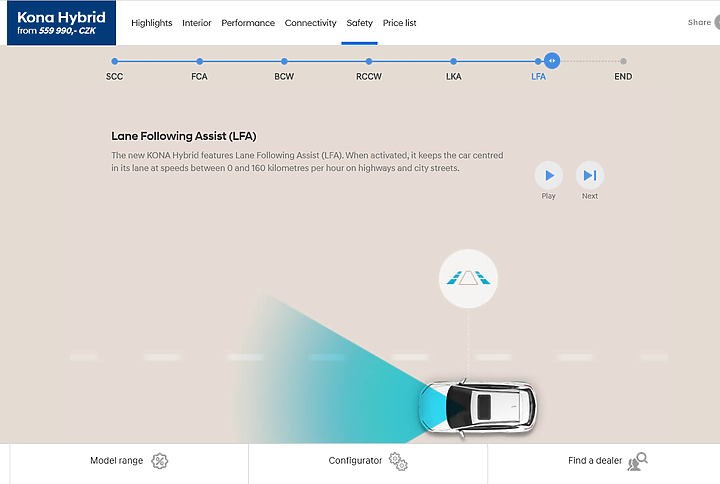Click the SCC timeline point
The height and width of the screenshot is (484, 720).
tap(114, 61)
